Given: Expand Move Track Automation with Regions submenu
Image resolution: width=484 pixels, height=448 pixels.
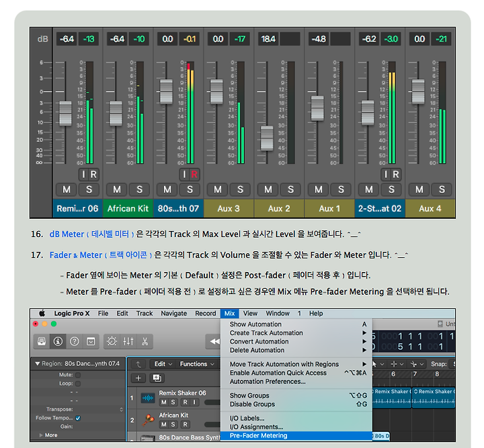Looking at the screenshot, I should tap(296, 364).
